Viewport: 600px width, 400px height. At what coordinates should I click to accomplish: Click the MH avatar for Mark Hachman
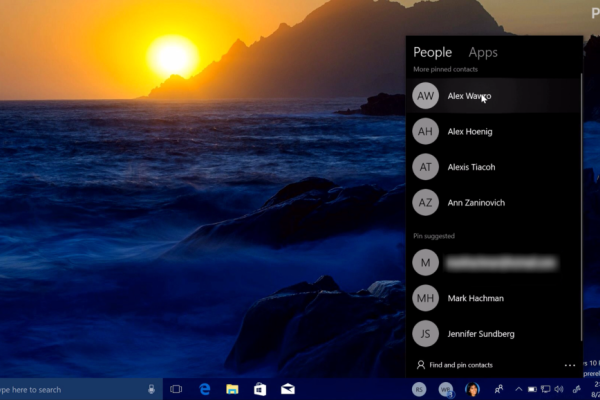tap(426, 298)
